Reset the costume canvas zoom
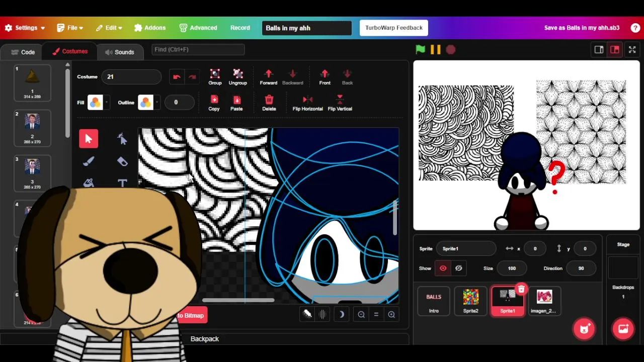 coord(376,315)
